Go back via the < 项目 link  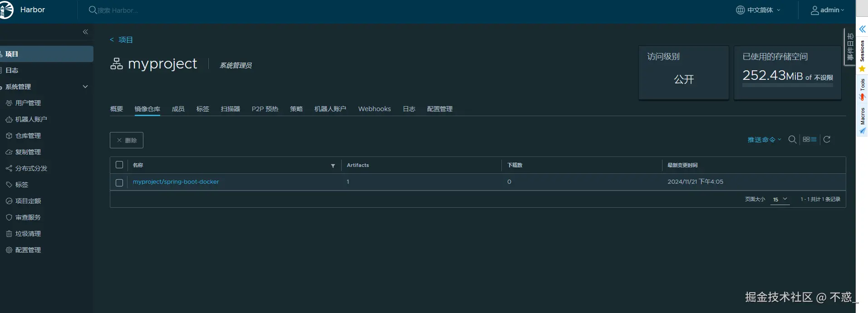121,40
